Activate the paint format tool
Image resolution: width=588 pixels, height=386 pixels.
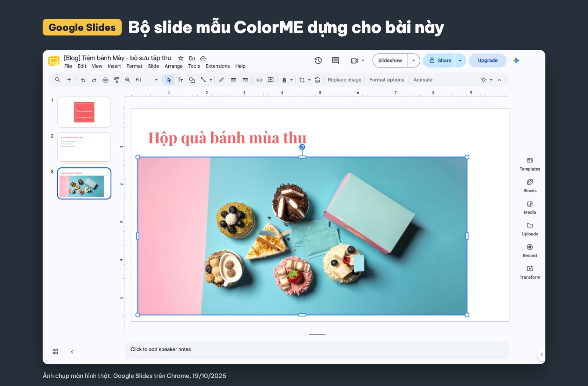(116, 80)
